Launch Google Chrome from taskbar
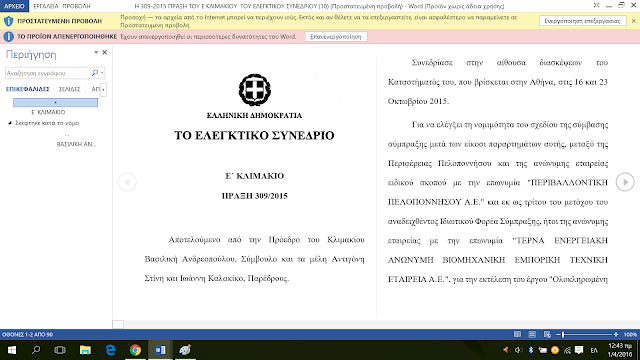Screen dimensions: 640x360 (135, 350)
